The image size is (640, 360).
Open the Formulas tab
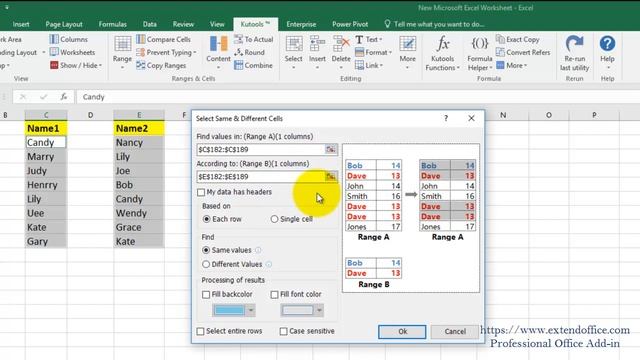tap(113, 24)
